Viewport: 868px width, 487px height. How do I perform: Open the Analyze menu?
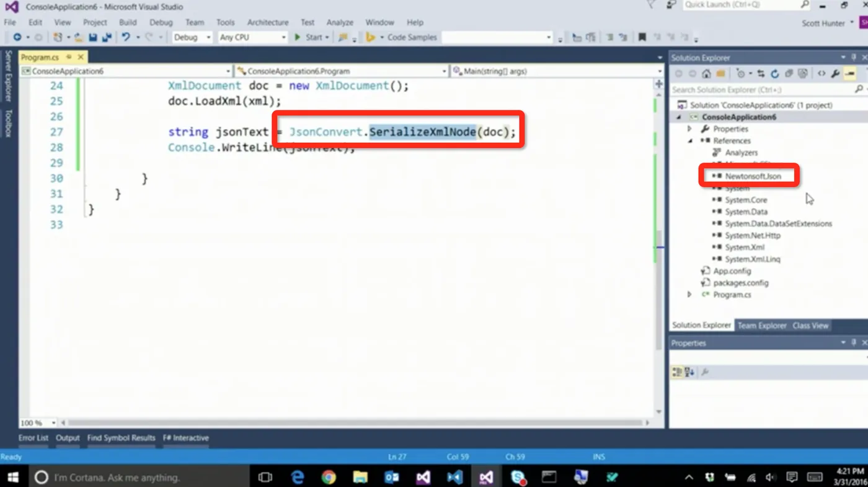(340, 22)
